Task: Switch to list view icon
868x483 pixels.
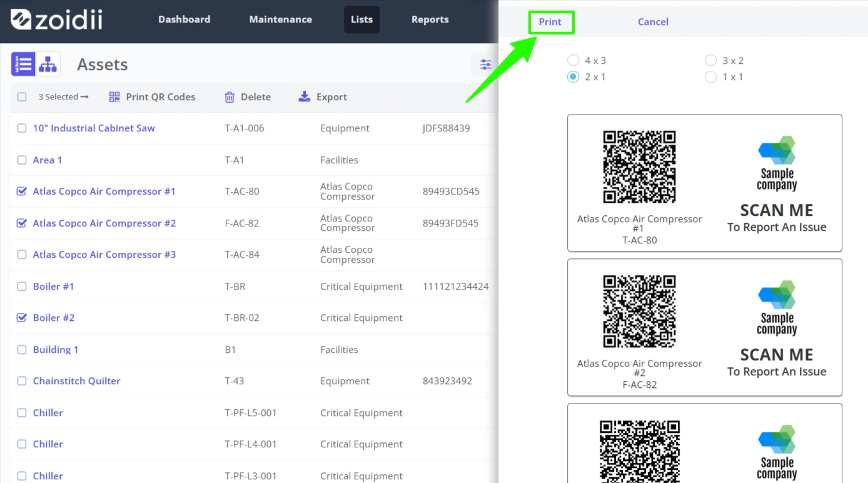Action: tap(23, 64)
